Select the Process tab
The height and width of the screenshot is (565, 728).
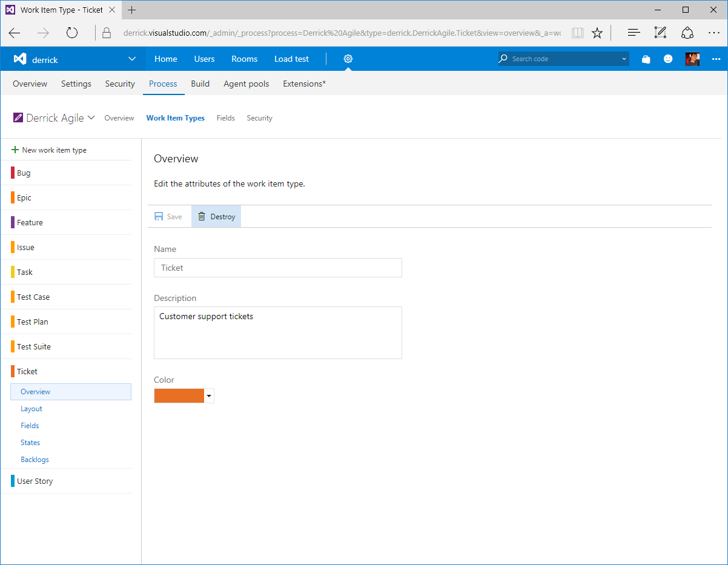click(x=163, y=84)
